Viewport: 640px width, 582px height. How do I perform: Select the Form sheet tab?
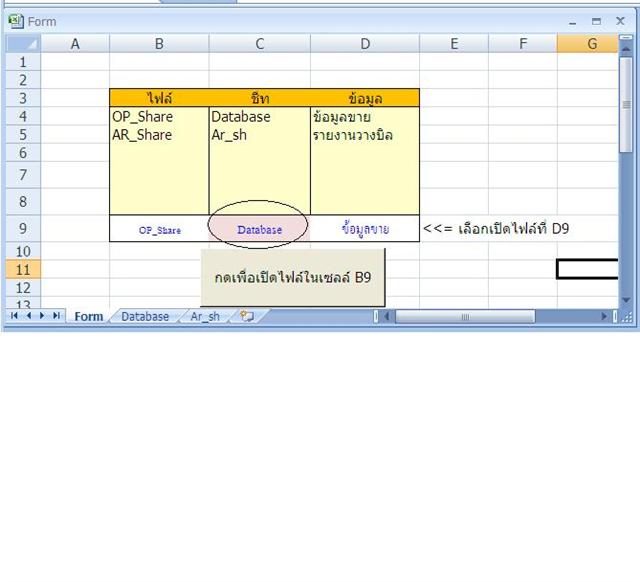pos(89,316)
